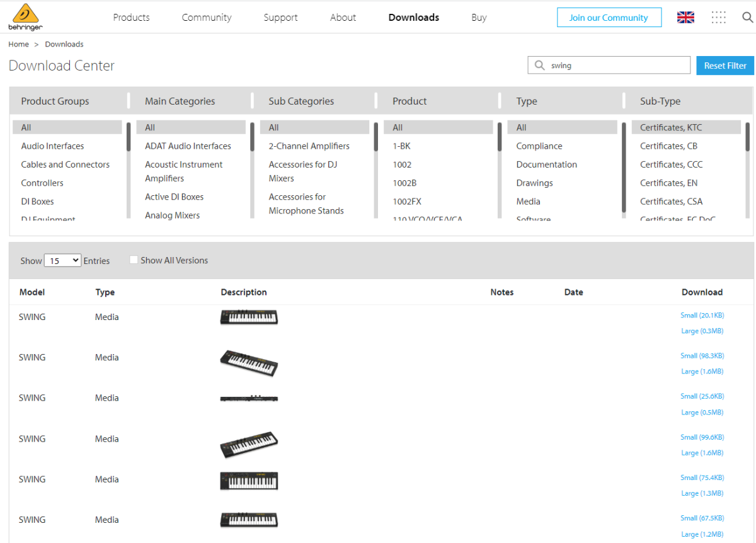
Task: Click the search field containing 'swing'
Action: [609, 66]
